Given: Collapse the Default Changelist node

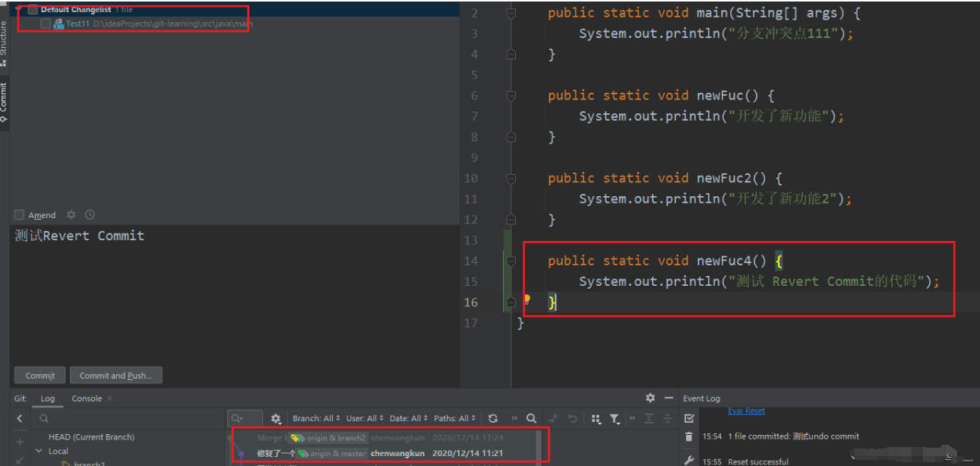Looking at the screenshot, I should 17,10.
